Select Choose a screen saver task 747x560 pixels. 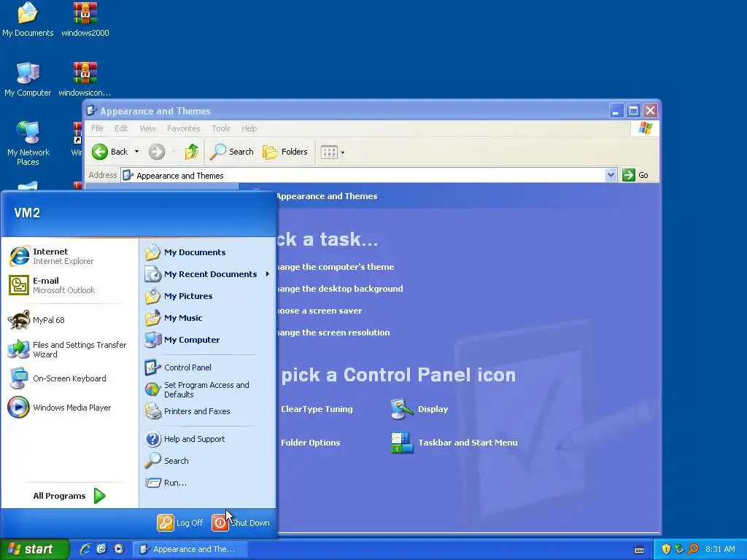[x=320, y=311]
